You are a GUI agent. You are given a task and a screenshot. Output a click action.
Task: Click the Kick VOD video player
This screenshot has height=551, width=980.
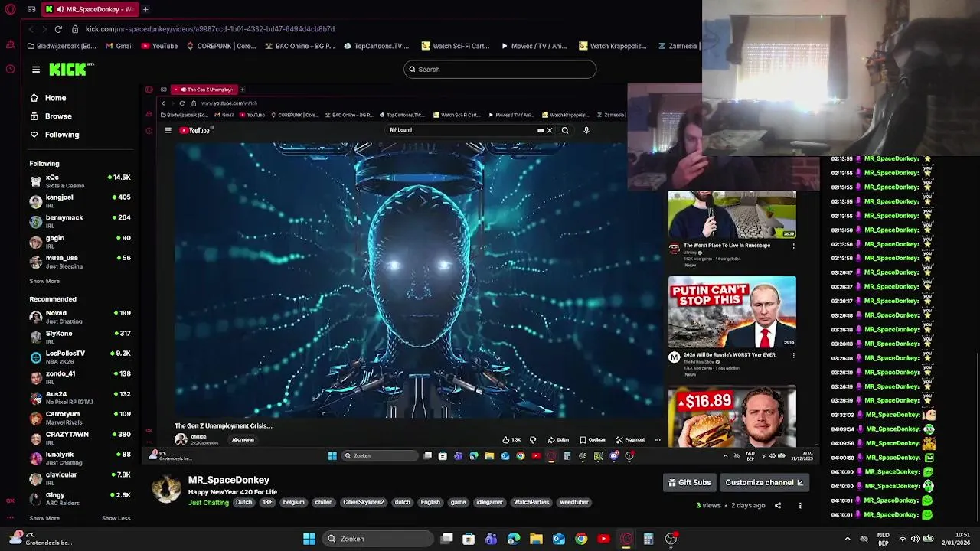click(x=480, y=273)
